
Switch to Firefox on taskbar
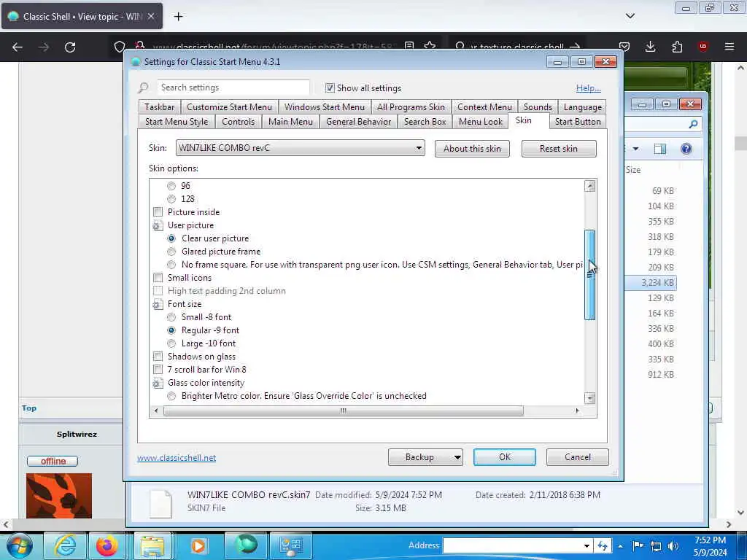tap(107, 545)
